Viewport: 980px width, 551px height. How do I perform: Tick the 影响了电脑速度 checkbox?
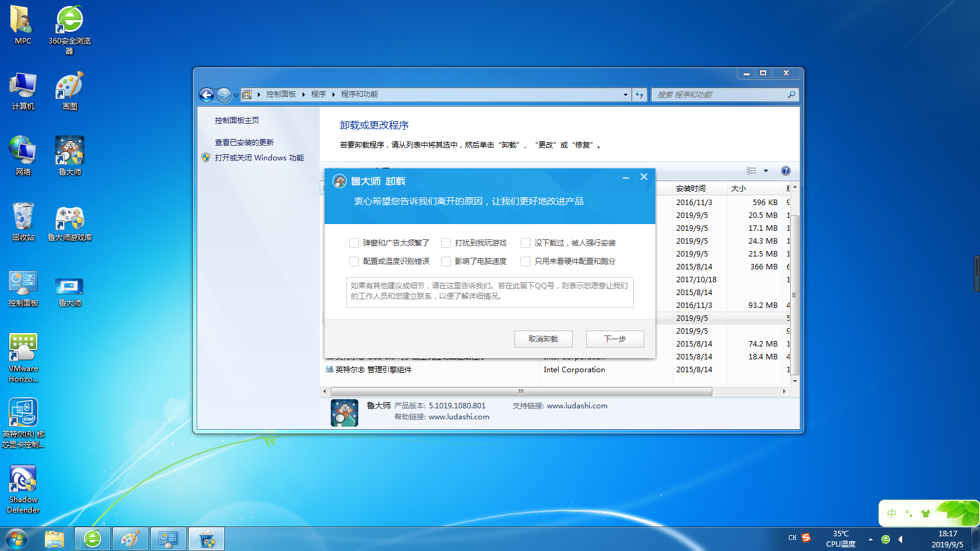coord(446,261)
